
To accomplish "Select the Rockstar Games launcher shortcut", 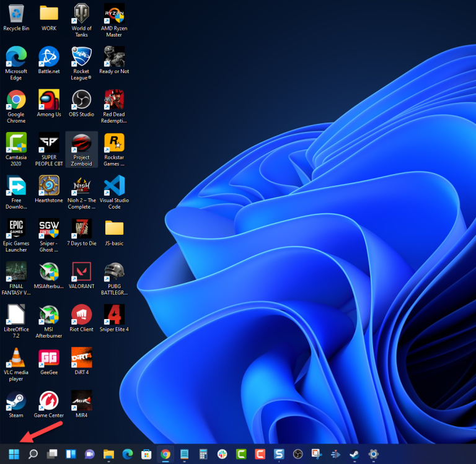I will click(114, 150).
